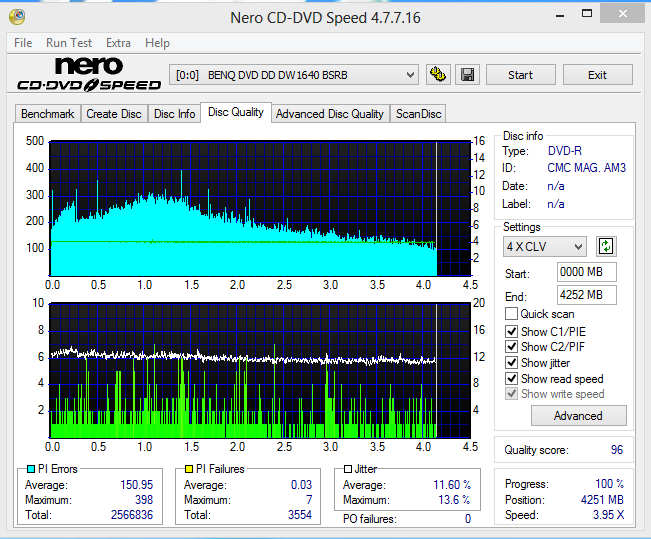Open the File menu

23,43
